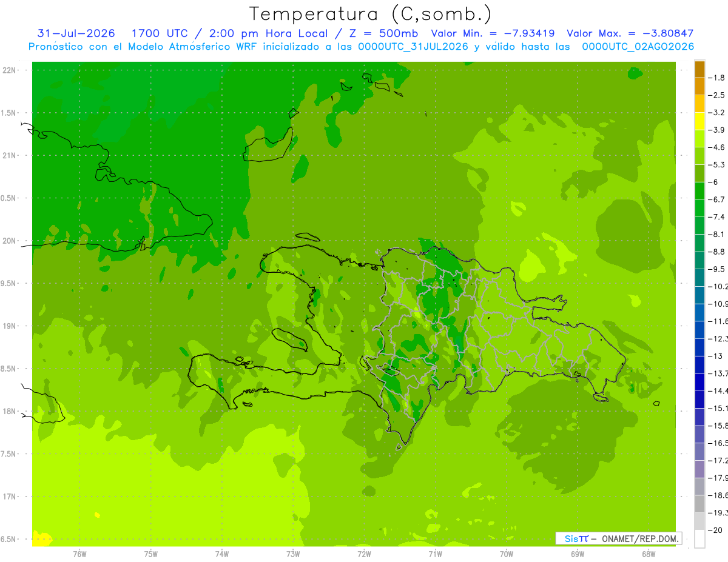This screenshot has height=562, width=728.
Task: Pick the dark orange swatch atop the colorbar
Action: pos(699,69)
